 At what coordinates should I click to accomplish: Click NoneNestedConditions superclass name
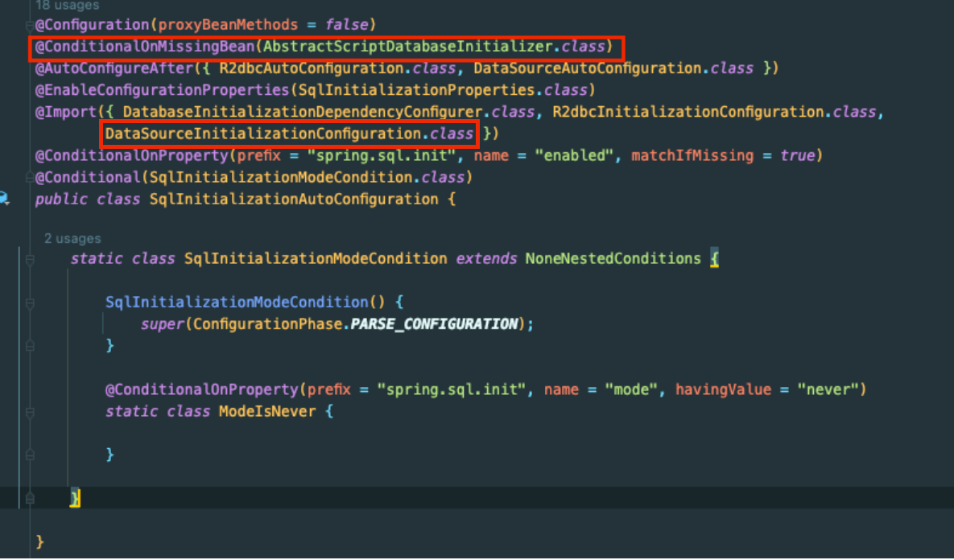[613, 259]
